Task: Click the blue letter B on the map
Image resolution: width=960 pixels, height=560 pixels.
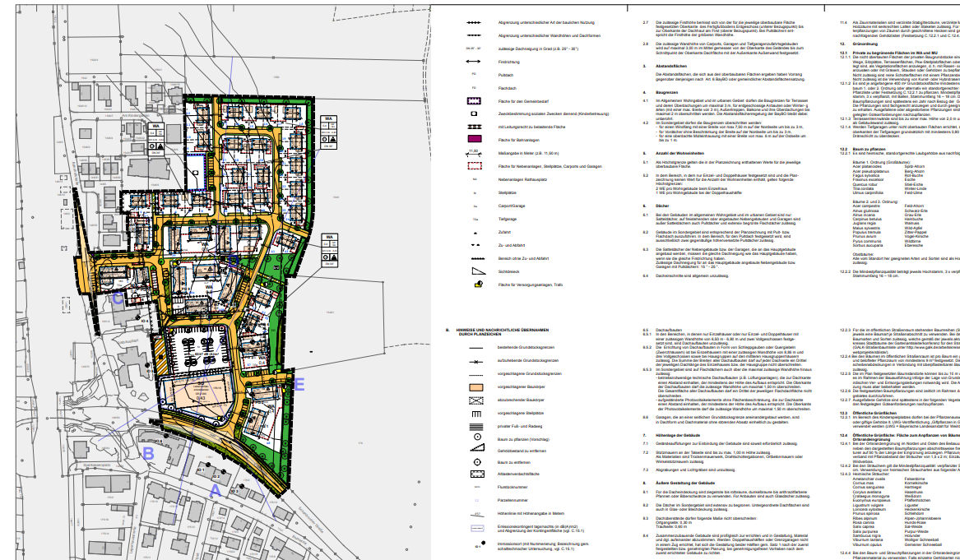Action: coord(148,453)
